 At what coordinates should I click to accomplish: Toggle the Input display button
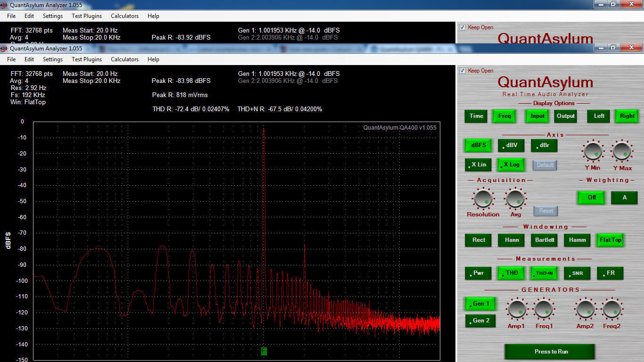537,116
